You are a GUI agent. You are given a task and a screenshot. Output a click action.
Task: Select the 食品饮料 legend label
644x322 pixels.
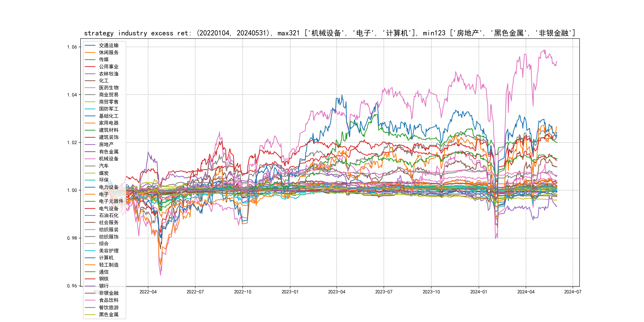pos(109,300)
